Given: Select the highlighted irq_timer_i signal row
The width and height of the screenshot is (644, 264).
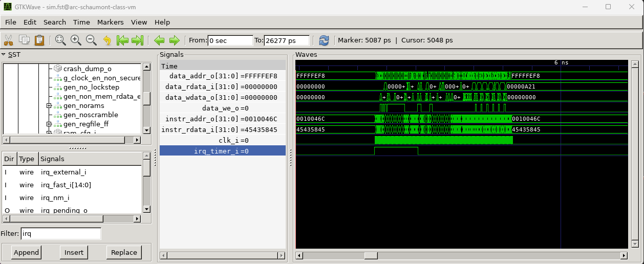Looking at the screenshot, I should (223, 151).
